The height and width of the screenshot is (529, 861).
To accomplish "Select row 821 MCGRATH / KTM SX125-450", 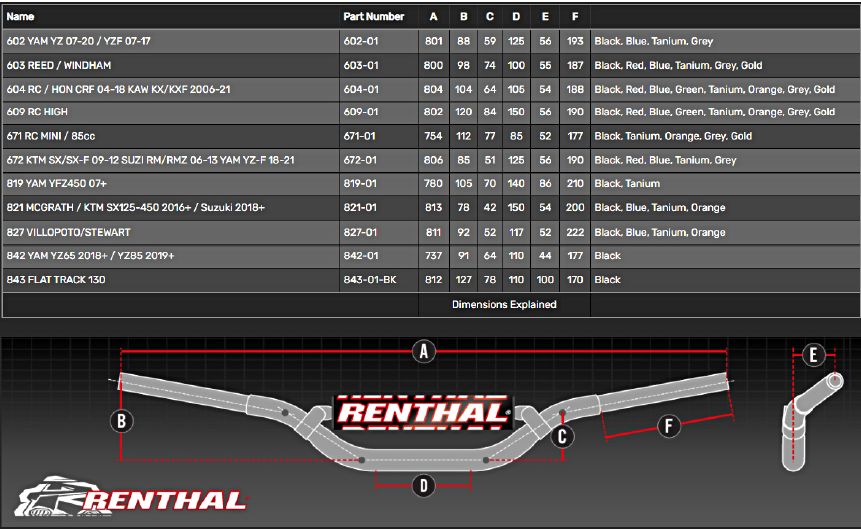I will tap(431, 208).
